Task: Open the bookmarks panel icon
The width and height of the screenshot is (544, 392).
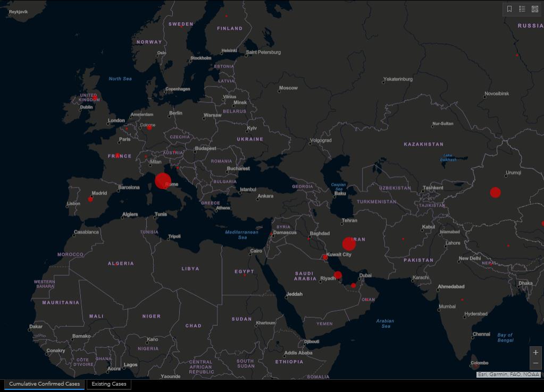Action: click(x=509, y=9)
